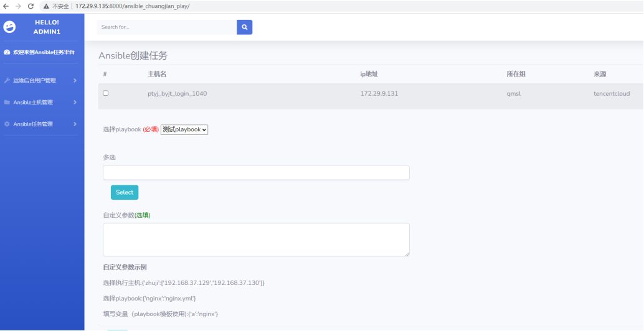Click the magnifier search button
The image size is (644, 331).
tap(244, 27)
